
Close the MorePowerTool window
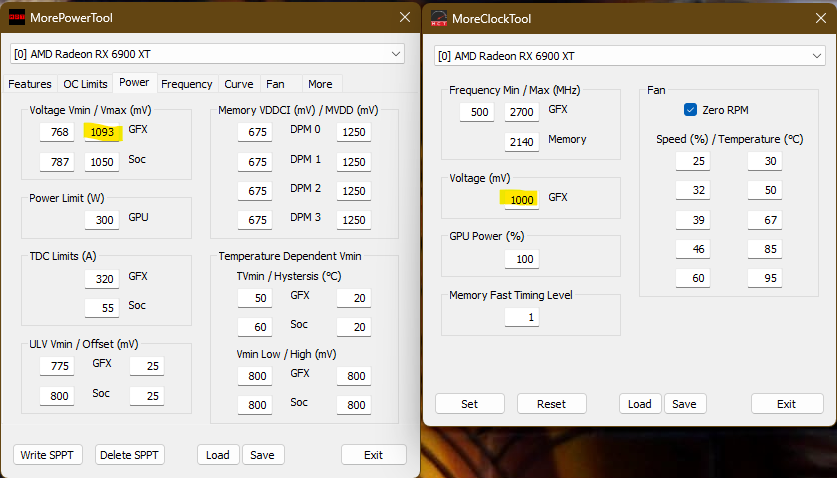[x=405, y=17]
